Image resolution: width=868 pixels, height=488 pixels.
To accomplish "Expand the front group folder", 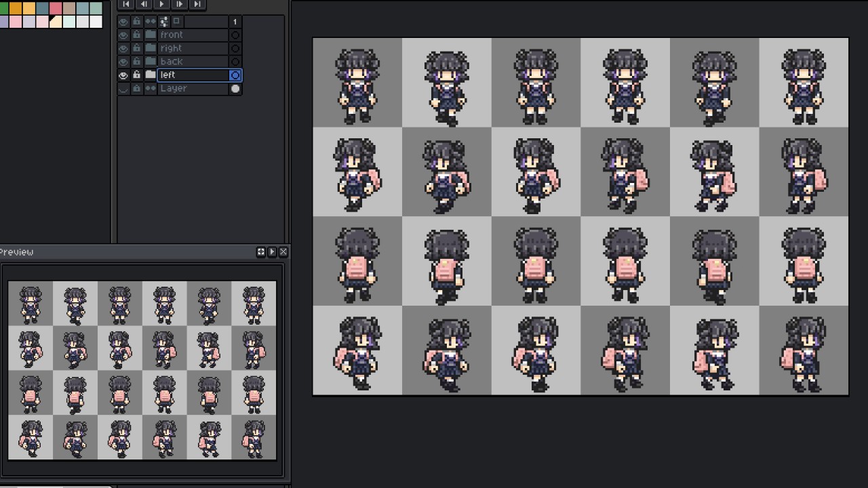I will pyautogui.click(x=150, y=35).
